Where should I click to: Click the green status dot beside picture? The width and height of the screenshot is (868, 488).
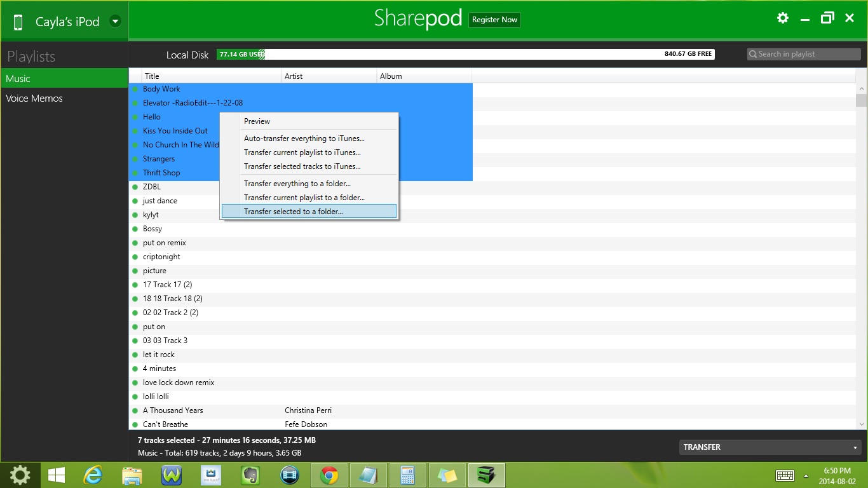coord(135,271)
